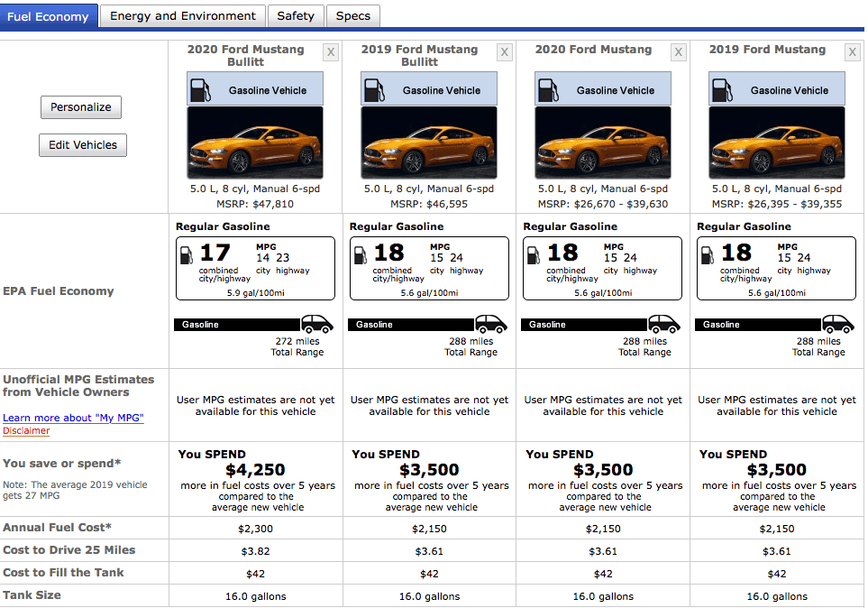Click Gasoline range bar for 2019 Mustang Bullitt
The height and width of the screenshot is (608, 868).
pos(411,325)
